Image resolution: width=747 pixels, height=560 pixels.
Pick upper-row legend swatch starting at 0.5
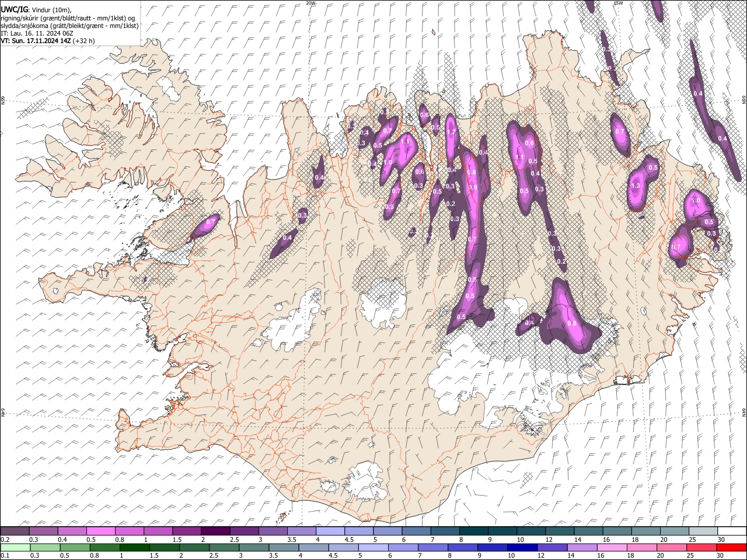coord(100,531)
